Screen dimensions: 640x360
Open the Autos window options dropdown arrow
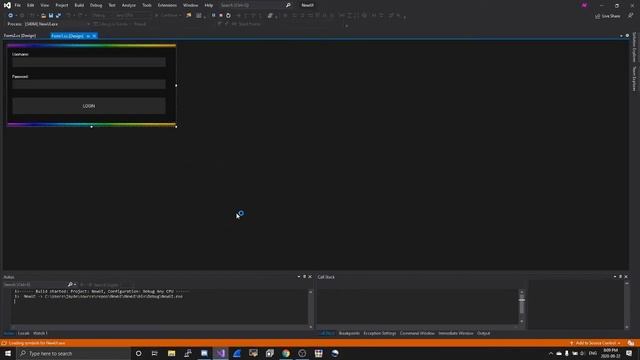[299, 277]
